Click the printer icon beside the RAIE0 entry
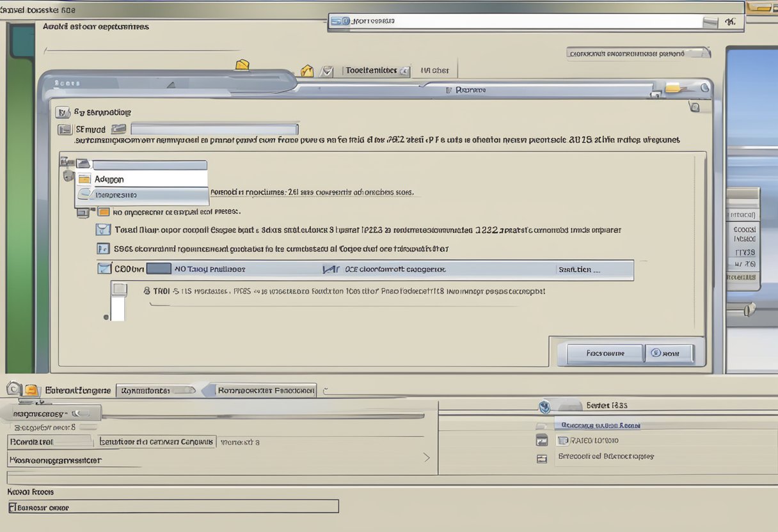This screenshot has width=778, height=532. click(x=543, y=440)
